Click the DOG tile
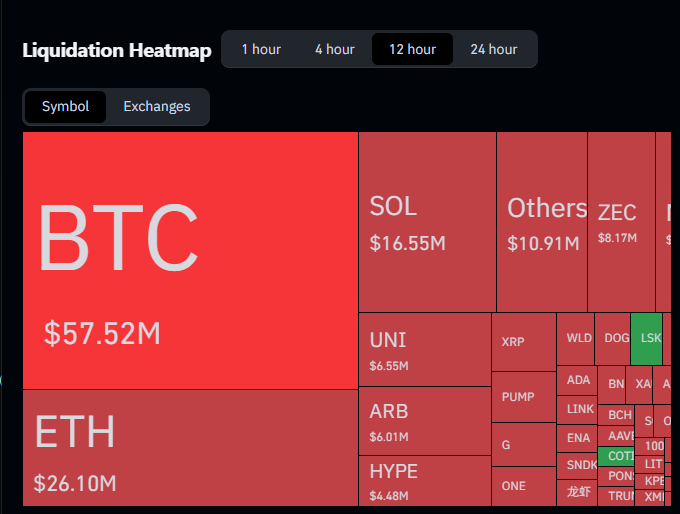 [x=612, y=339]
